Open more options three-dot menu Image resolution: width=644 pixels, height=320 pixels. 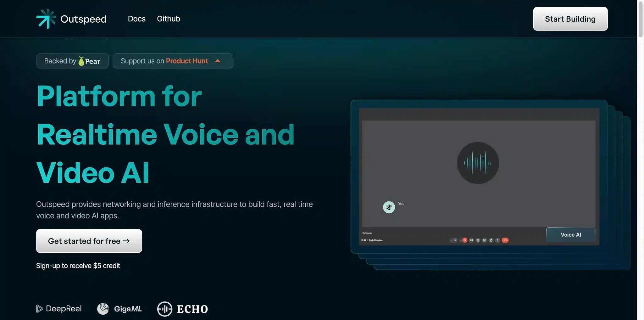pos(497,240)
